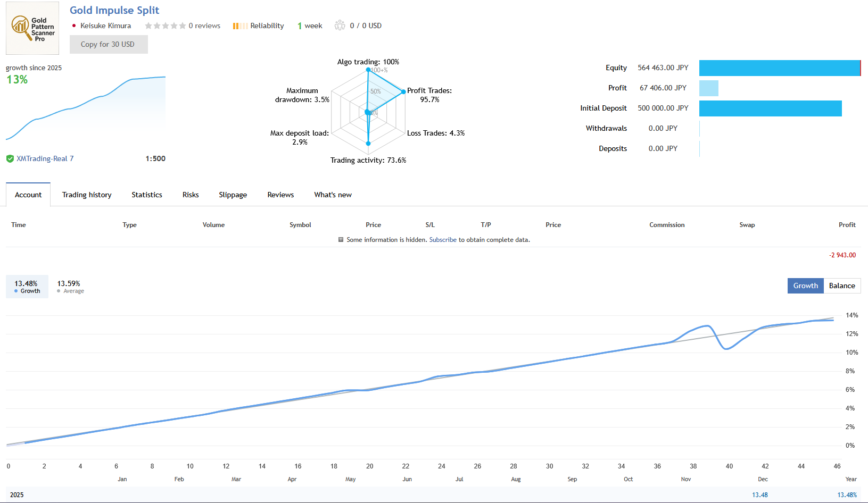Follow the Subscribe link
The height and width of the screenshot is (503, 868).
(443, 240)
